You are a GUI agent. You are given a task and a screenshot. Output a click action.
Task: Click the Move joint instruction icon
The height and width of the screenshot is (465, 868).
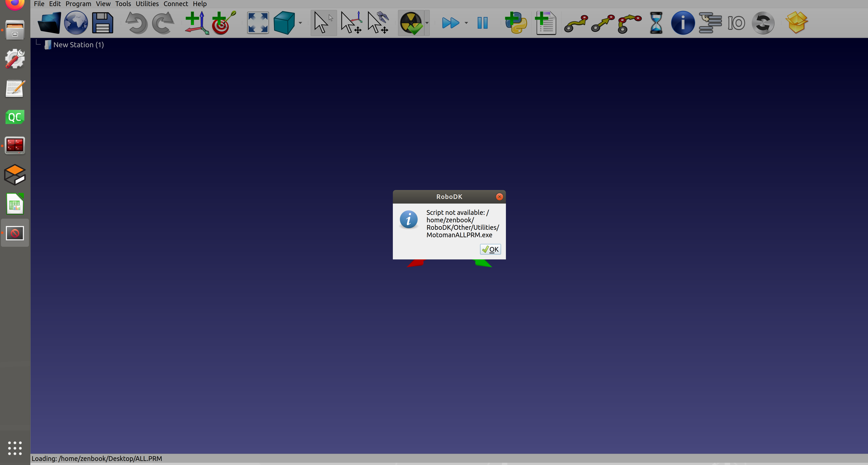576,23
